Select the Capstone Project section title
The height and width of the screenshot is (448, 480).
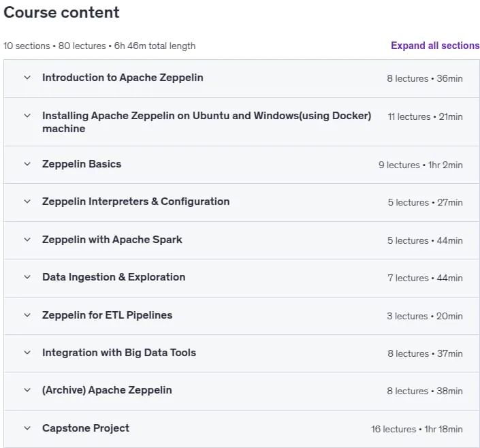point(86,428)
